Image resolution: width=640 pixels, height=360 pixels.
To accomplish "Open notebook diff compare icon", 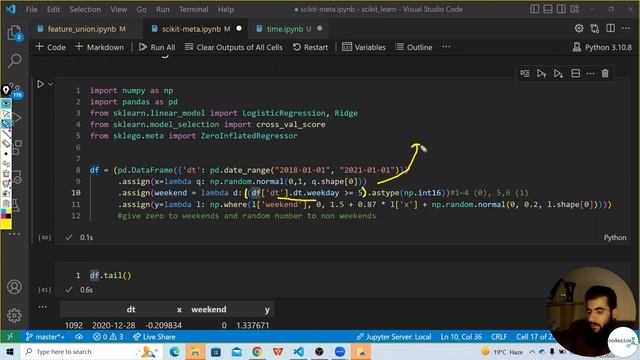I will [595, 28].
